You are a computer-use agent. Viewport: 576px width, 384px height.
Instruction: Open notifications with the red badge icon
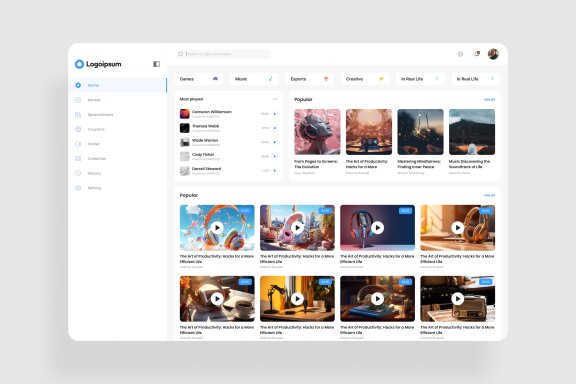point(477,54)
